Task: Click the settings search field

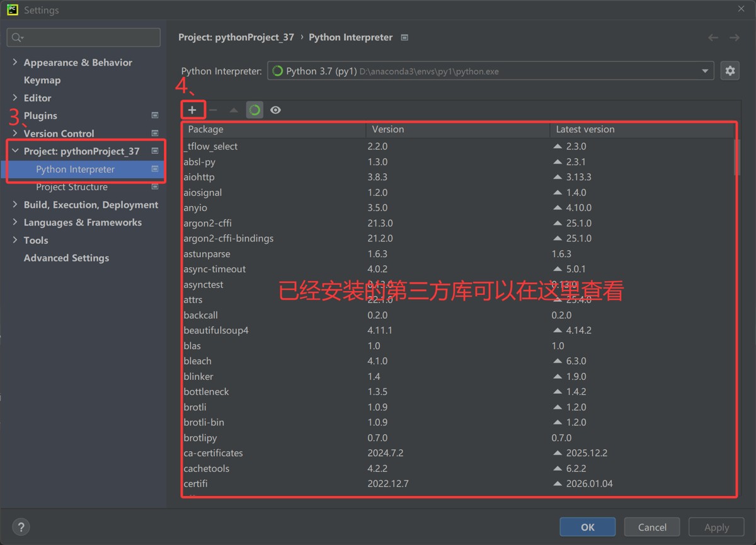Action: (x=84, y=38)
